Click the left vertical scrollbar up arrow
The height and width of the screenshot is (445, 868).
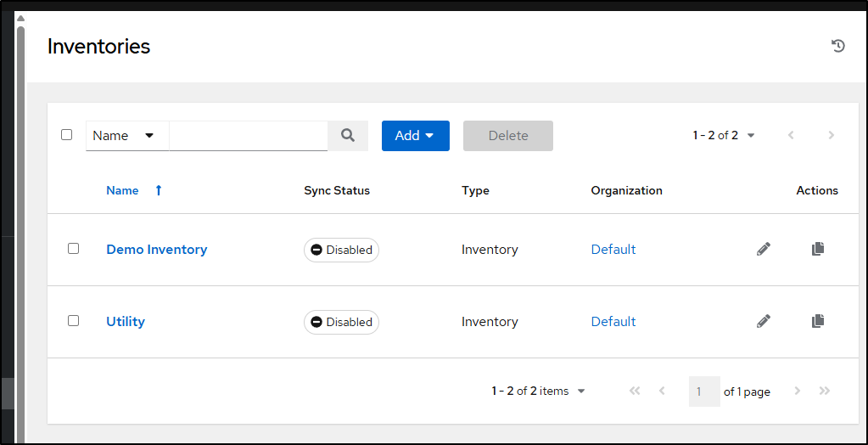pos(20,19)
